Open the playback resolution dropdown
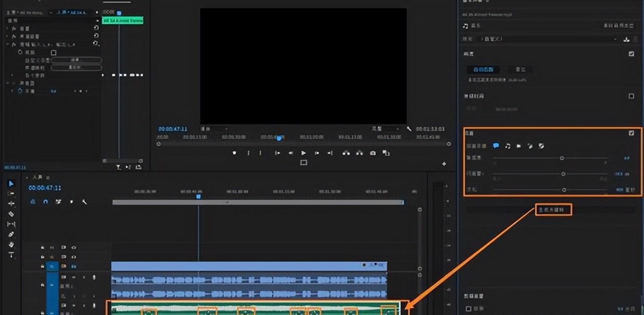Image resolution: width=644 pixels, height=315 pixels. click(x=385, y=129)
